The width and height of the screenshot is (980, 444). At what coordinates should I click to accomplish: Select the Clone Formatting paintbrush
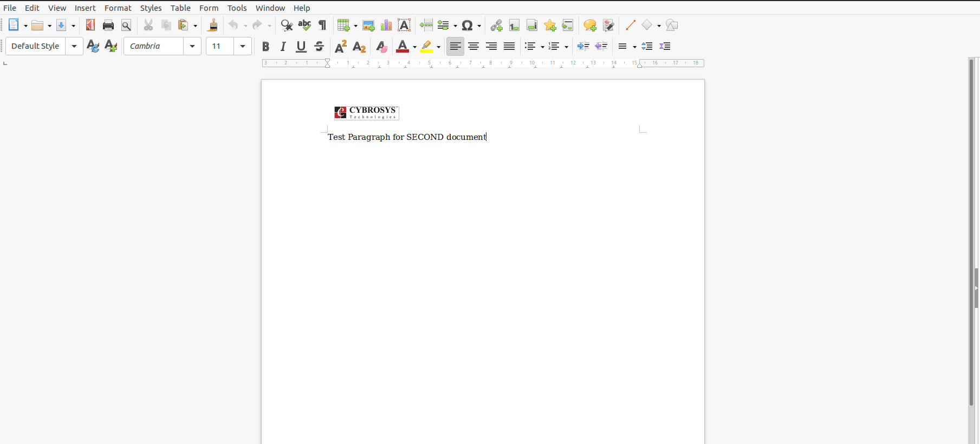pos(213,25)
